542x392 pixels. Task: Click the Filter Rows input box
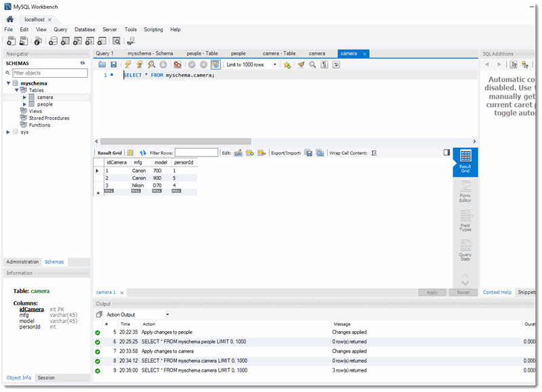[196, 152]
